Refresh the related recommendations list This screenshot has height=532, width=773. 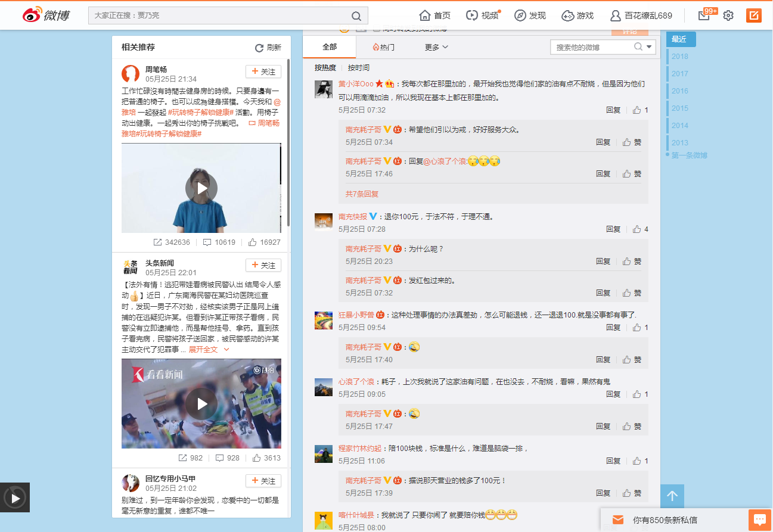(268, 48)
